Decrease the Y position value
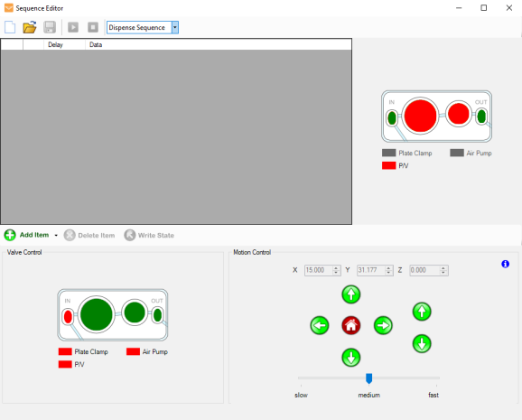 pos(388,273)
